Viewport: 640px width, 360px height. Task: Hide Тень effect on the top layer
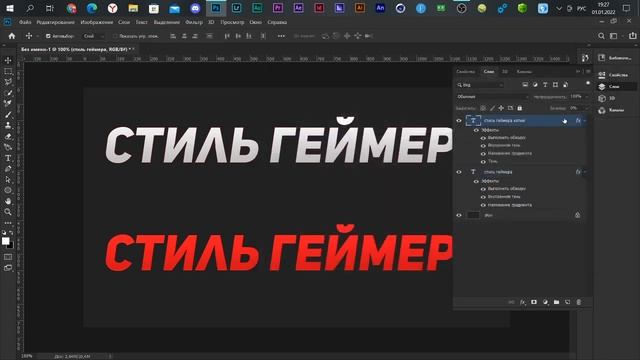click(483, 162)
